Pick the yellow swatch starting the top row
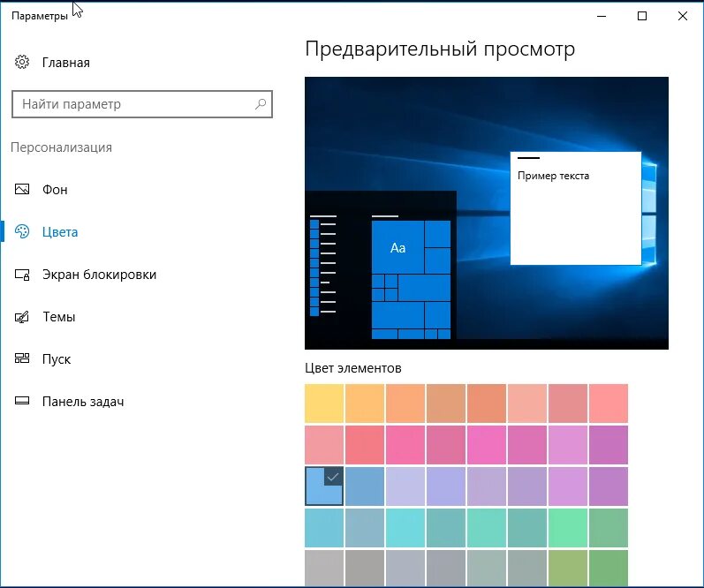 324,403
